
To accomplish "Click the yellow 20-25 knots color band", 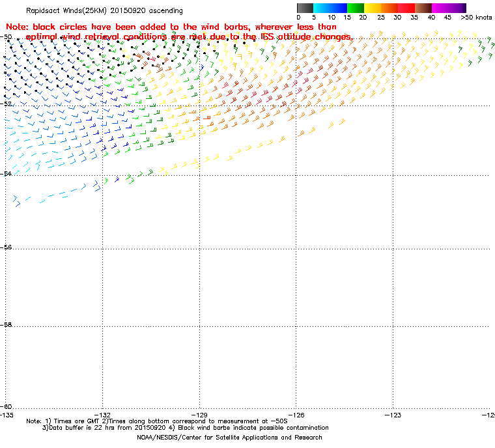I will coord(373,8).
